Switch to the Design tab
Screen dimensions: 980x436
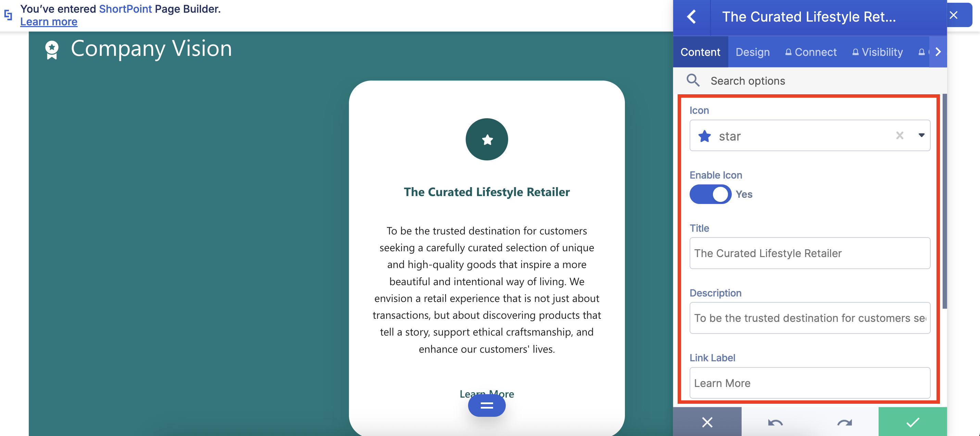tap(752, 52)
